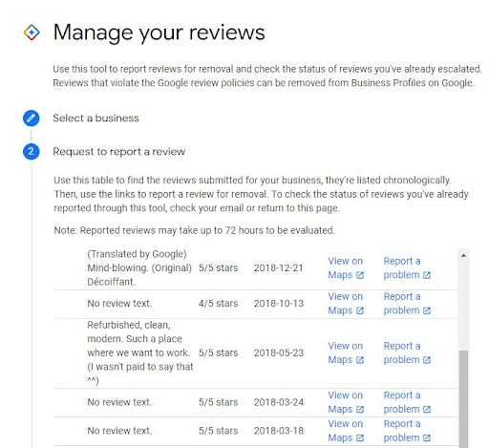Click the step 2 circle icon

[32, 151]
